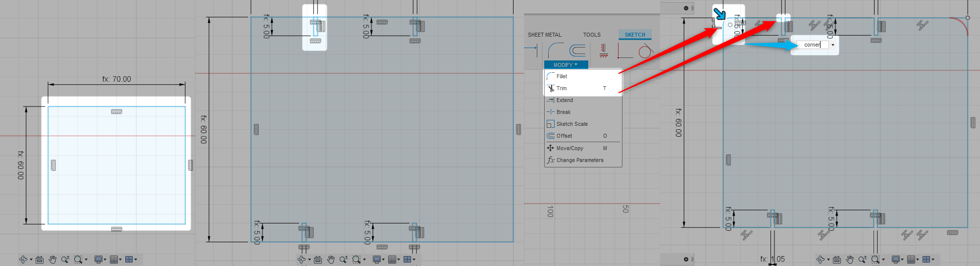This screenshot has height=266, width=980.
Task: Open Display Settings in second panel toolbar
Action: [x=377, y=259]
